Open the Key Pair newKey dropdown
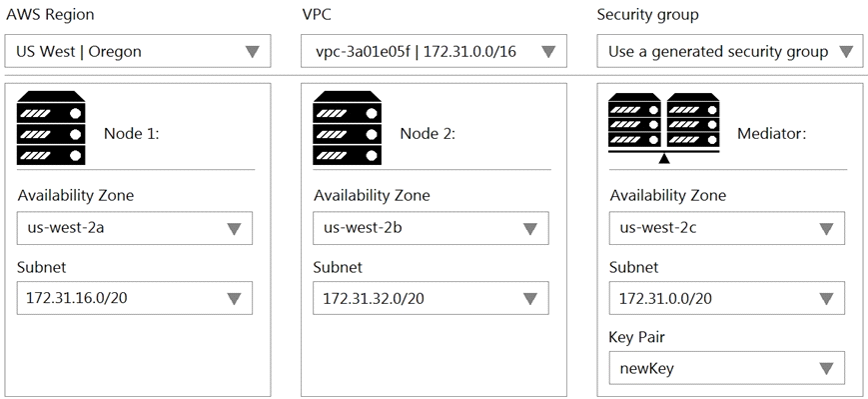 point(727,368)
